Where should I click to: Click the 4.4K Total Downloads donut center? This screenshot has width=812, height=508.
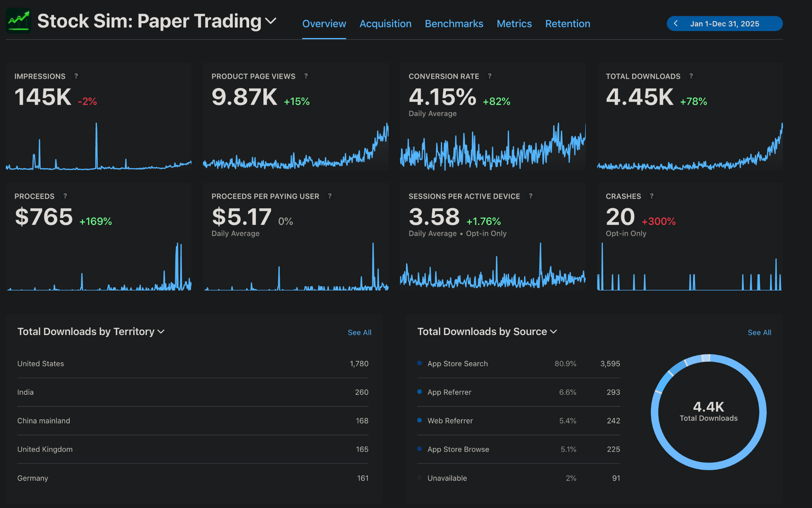[x=709, y=411]
